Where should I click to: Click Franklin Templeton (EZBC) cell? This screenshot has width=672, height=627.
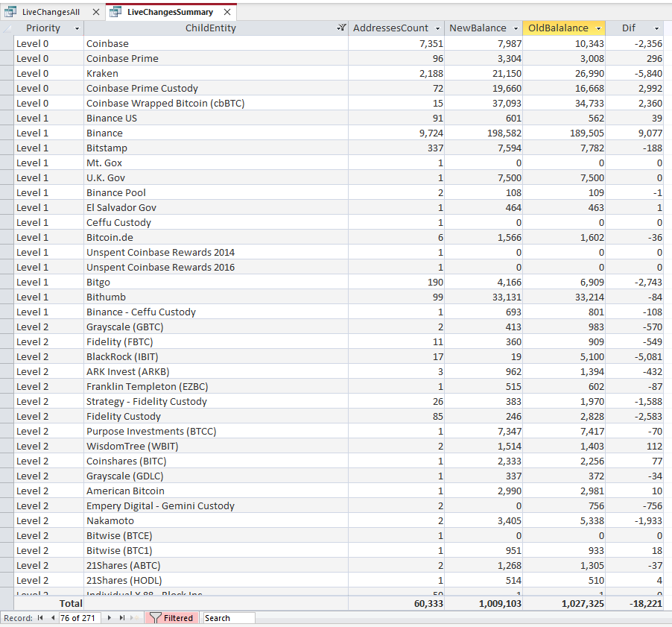pos(216,386)
